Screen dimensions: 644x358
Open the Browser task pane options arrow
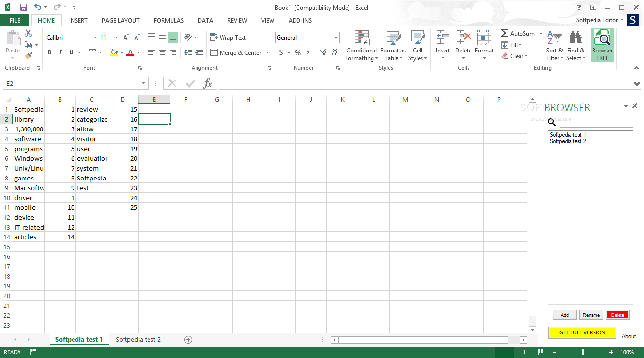tap(626, 106)
